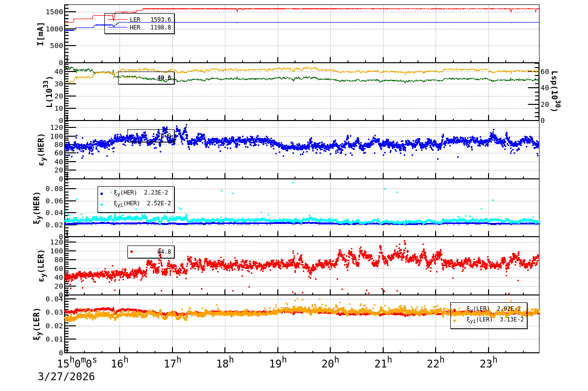
Task: Click the 3/27/2026 date label
Action: point(66,377)
